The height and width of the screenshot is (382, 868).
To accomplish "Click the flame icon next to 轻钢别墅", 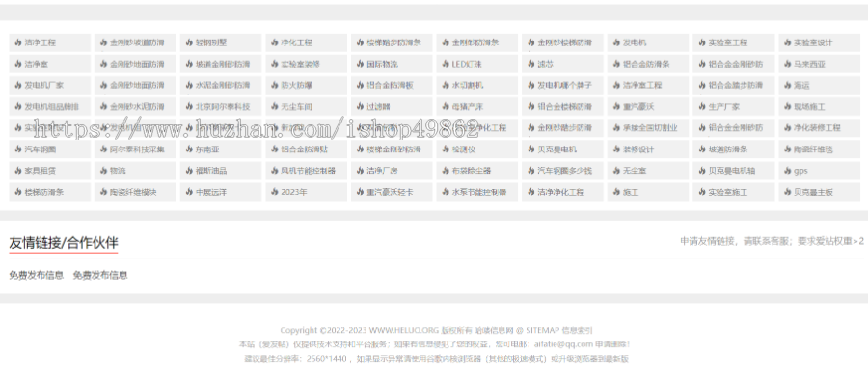I will pos(189,42).
